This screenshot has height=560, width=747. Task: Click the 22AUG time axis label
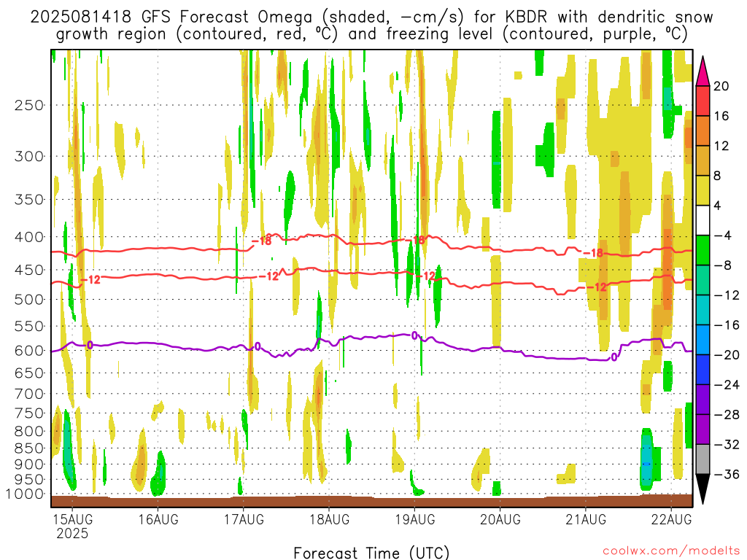[x=672, y=519]
